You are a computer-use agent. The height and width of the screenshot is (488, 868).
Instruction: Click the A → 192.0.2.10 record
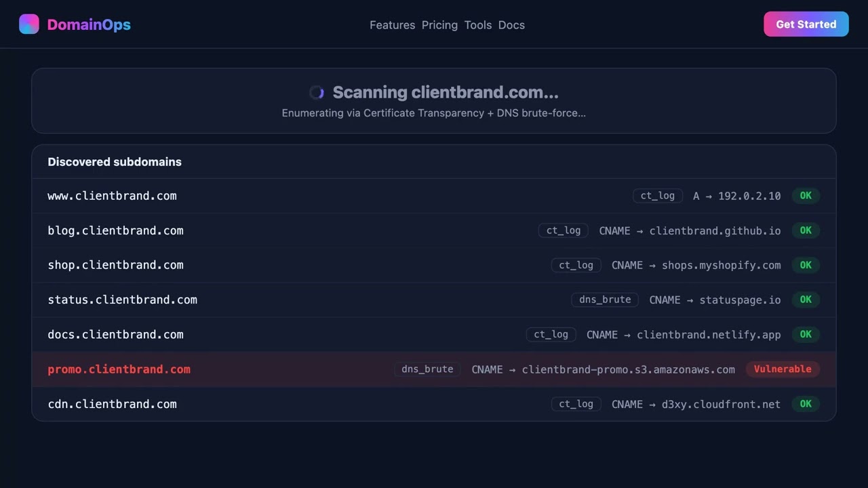point(737,196)
